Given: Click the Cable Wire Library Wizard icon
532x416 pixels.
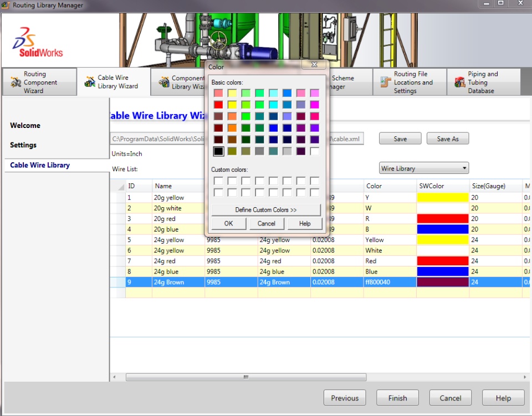Looking at the screenshot, I should pos(90,82).
